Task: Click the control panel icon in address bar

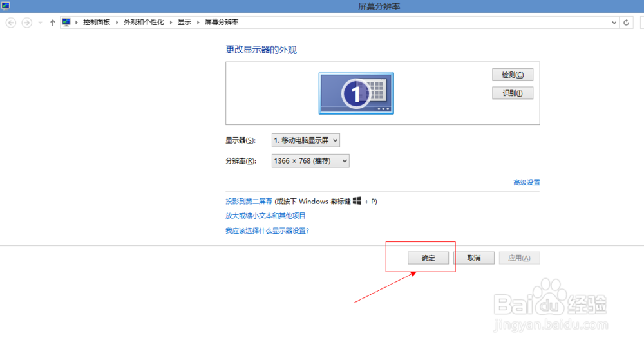Action: tap(66, 22)
